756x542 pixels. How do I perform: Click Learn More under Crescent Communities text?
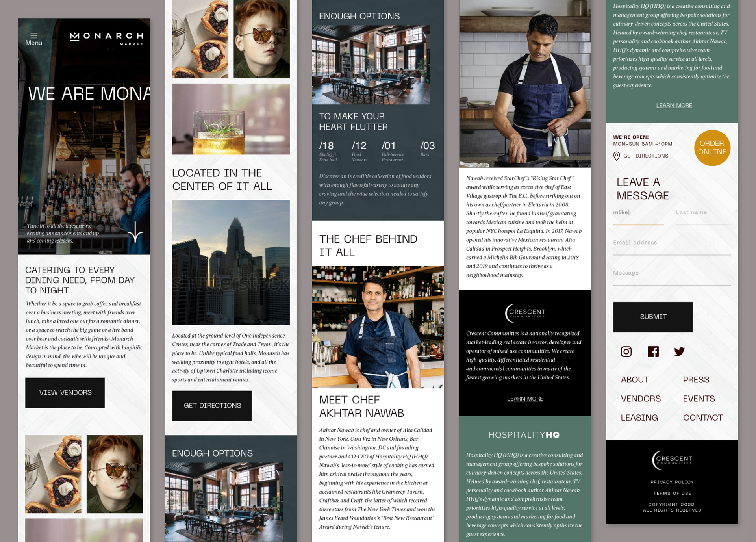[x=525, y=399]
